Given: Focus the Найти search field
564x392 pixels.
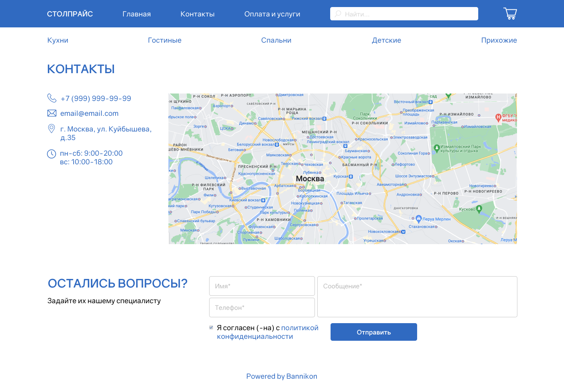Looking at the screenshot, I should (x=404, y=14).
